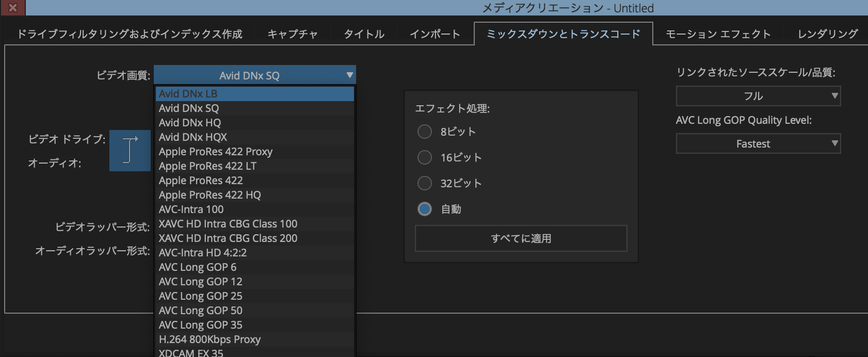Close the Media Creation dialog window
The image size is (868, 357).
coord(13,8)
